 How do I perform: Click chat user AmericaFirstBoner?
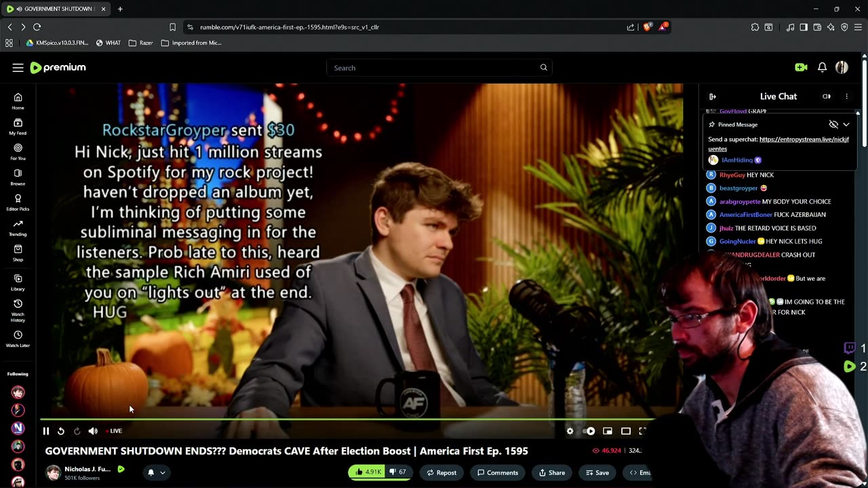(x=746, y=215)
